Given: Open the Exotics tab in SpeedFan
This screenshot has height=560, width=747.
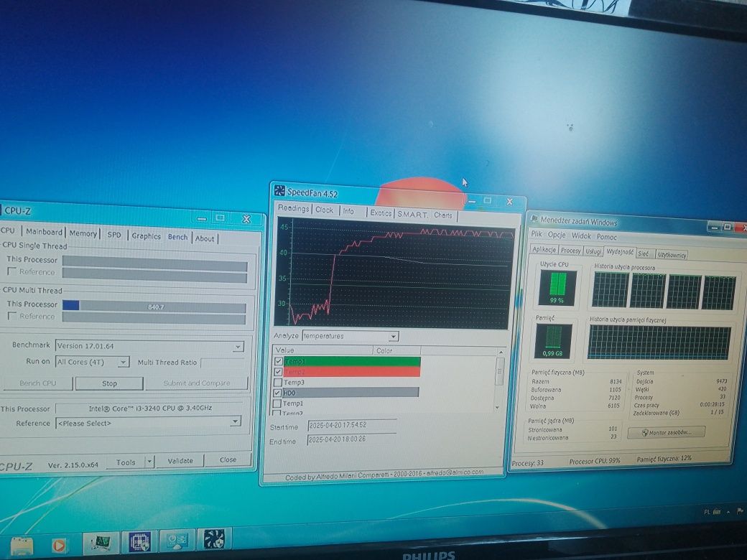Looking at the screenshot, I should [x=381, y=213].
